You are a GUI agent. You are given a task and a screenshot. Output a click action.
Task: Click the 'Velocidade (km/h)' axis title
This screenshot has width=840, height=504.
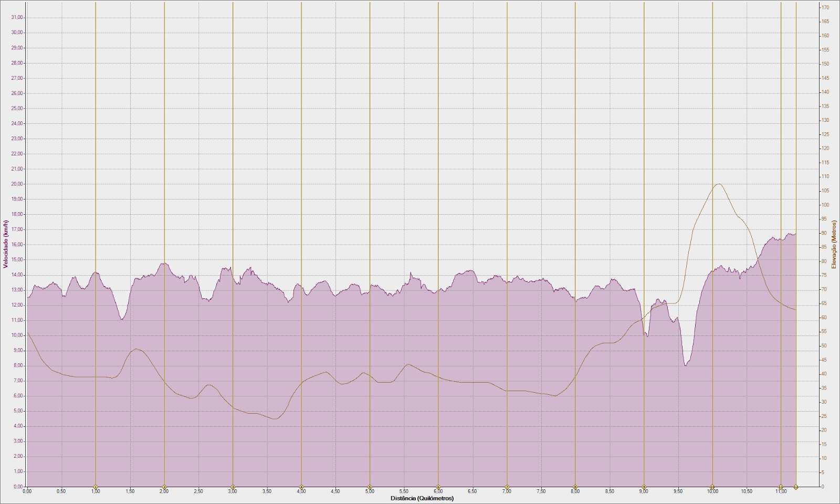[x=6, y=244]
